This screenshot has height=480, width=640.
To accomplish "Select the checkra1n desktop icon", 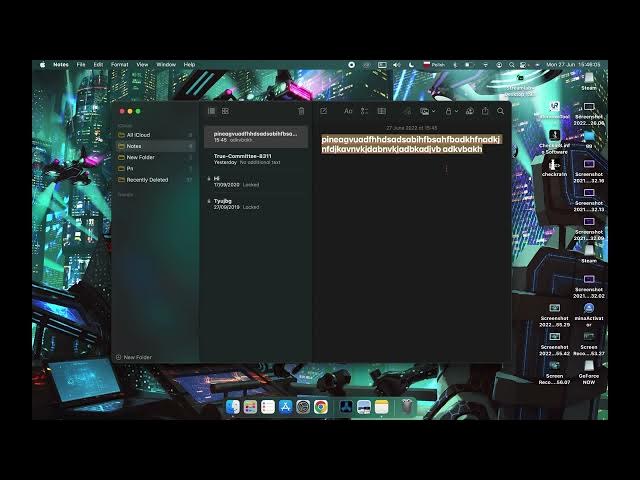I will pos(554,168).
